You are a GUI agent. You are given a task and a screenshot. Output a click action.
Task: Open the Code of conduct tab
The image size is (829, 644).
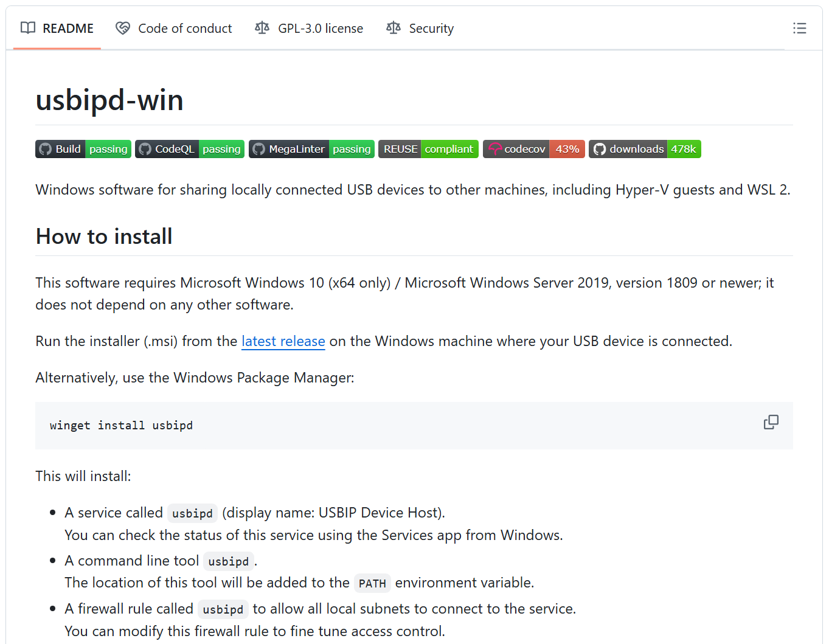tap(174, 29)
